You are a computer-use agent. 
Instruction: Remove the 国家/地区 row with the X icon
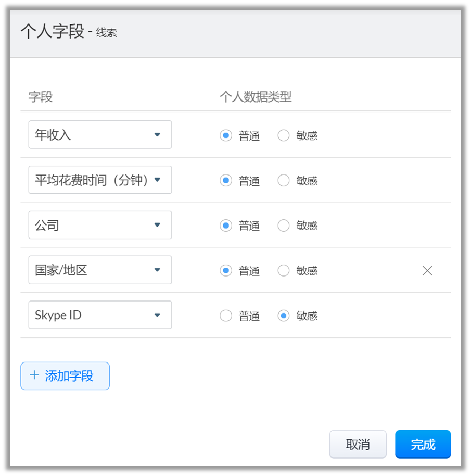[x=427, y=270]
